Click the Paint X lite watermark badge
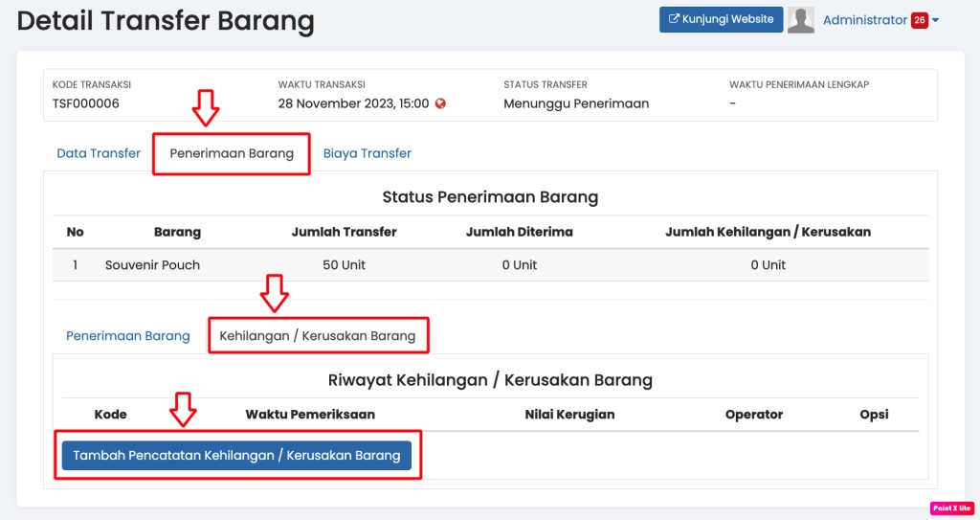This screenshot has height=520, width=980. point(951,509)
